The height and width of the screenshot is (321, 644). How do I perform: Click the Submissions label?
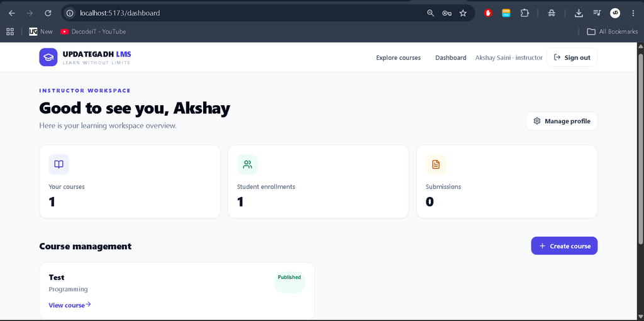443,186
